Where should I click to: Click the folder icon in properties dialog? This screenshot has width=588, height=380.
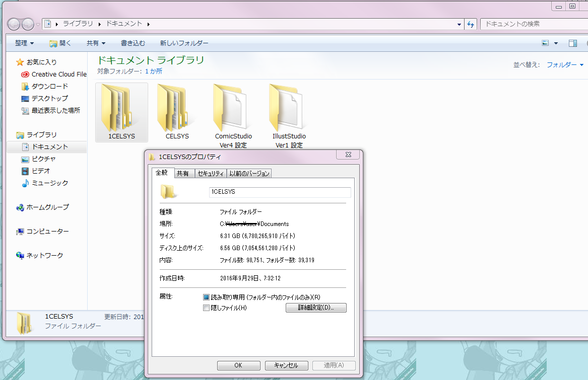click(x=168, y=191)
